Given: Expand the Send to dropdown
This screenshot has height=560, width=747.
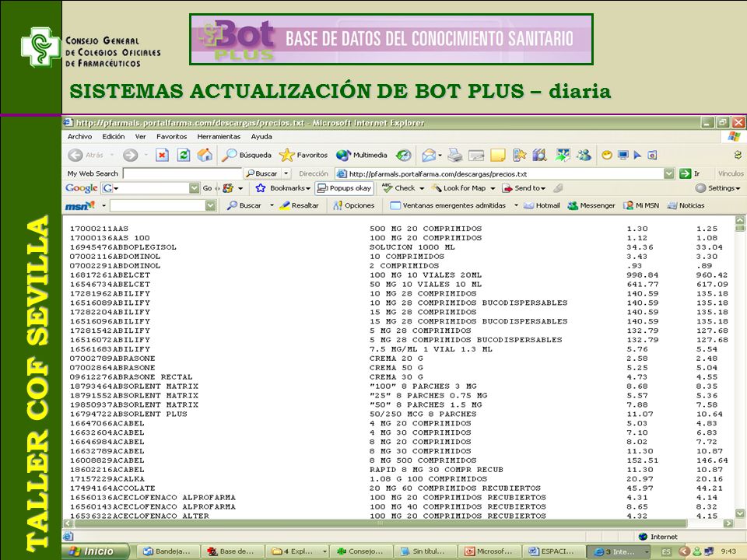Looking at the screenshot, I should click(543, 188).
